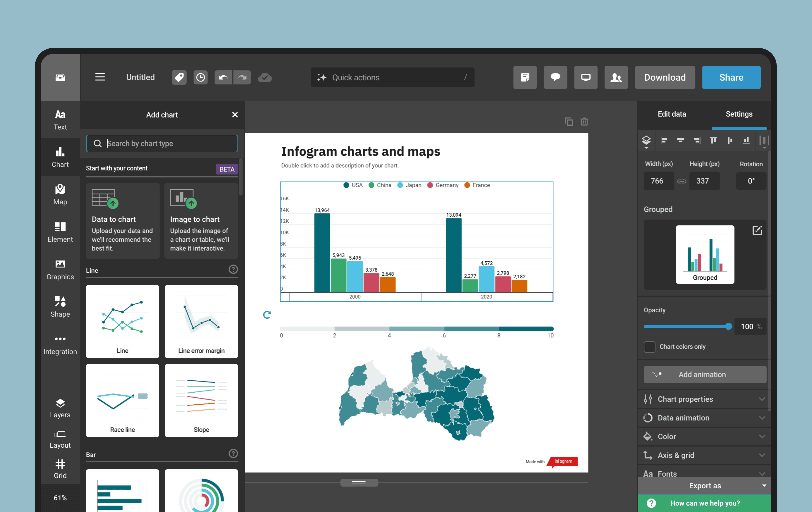Switch to the Edit data tab
This screenshot has height=512, width=812.
[671, 114]
